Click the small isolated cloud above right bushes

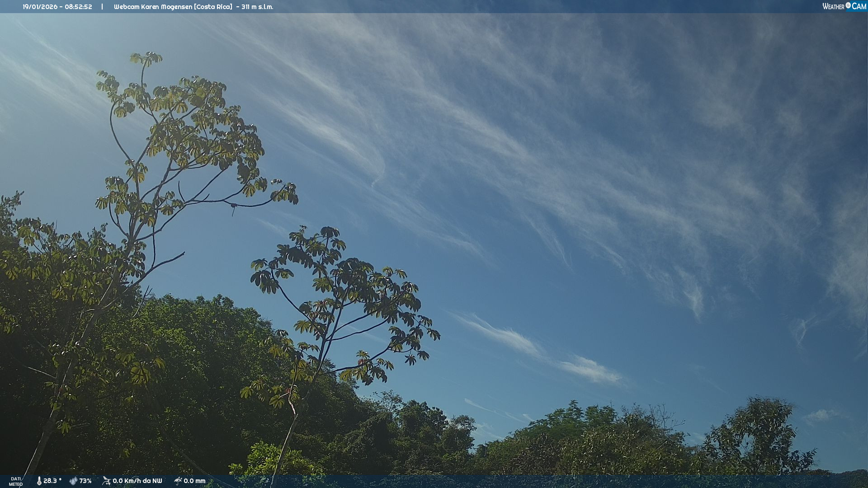click(821, 416)
